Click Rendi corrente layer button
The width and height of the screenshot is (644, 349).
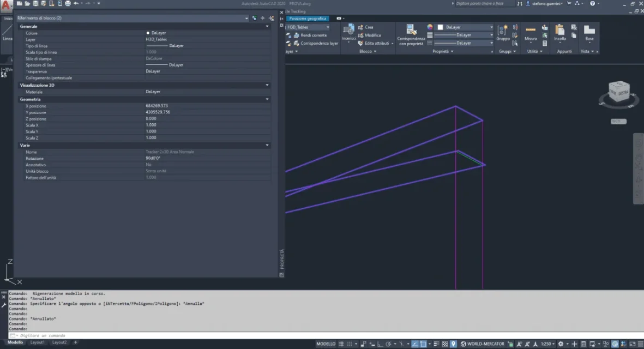310,35
